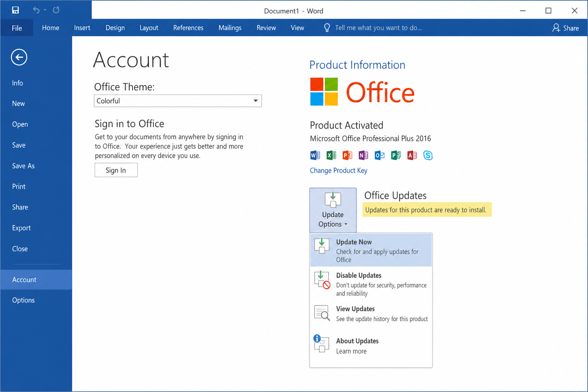
Task: Click the OneNote app icon
Action: pyautogui.click(x=363, y=155)
